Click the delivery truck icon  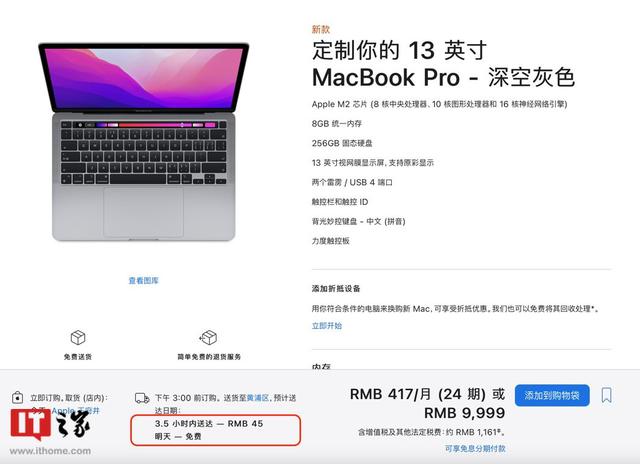click(x=142, y=398)
